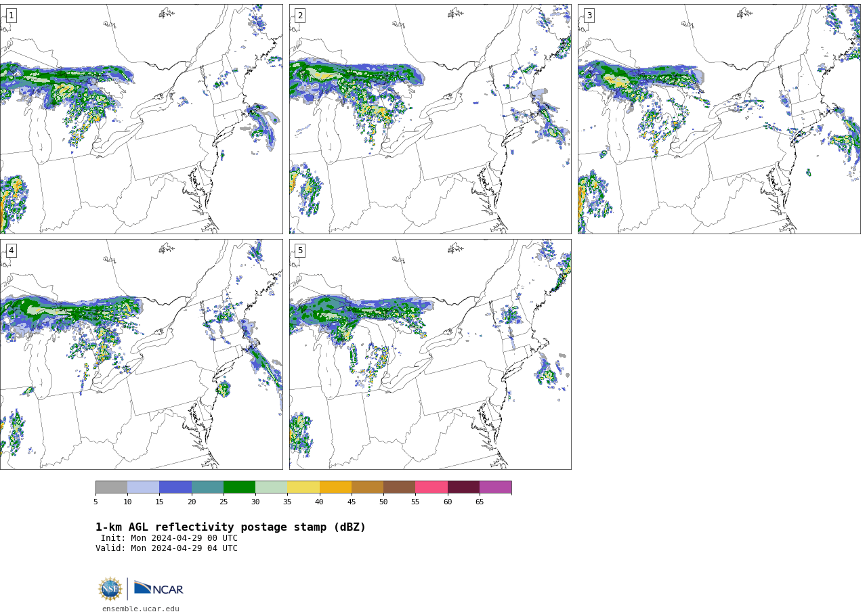The height and width of the screenshot is (616, 867).
Task: Click the purple 65+ dBZ swatch
Action: pos(495,487)
